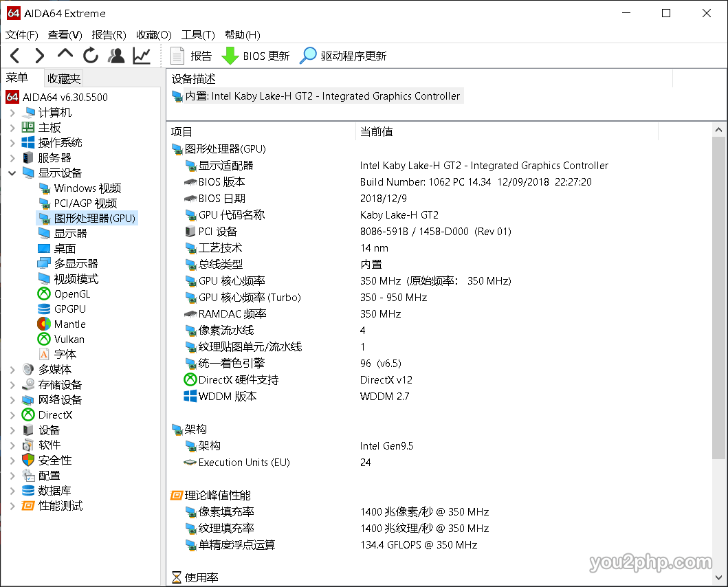Open the chart graph toolbar icon
The width and height of the screenshot is (728, 587).
(x=142, y=56)
